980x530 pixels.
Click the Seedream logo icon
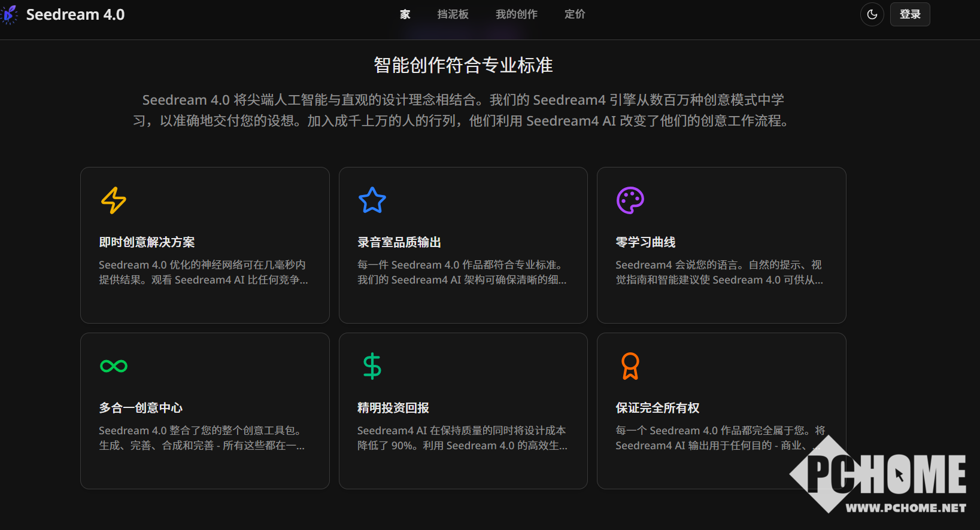[x=10, y=14]
